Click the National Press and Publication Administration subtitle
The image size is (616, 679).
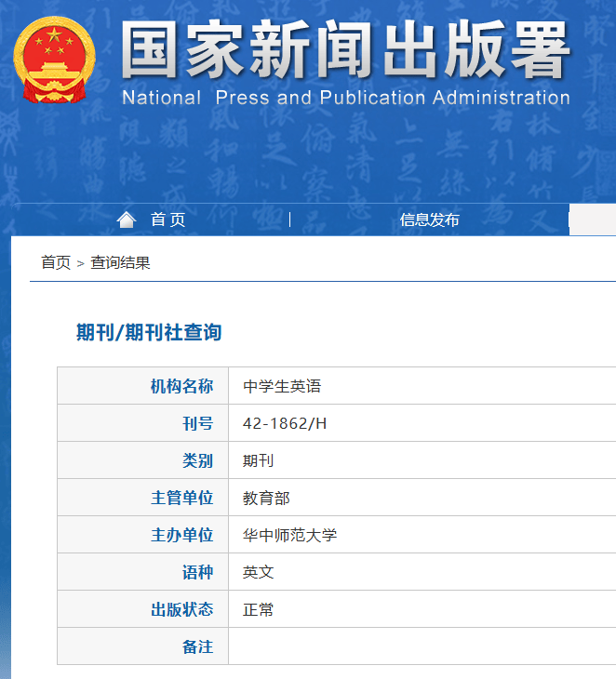346,98
